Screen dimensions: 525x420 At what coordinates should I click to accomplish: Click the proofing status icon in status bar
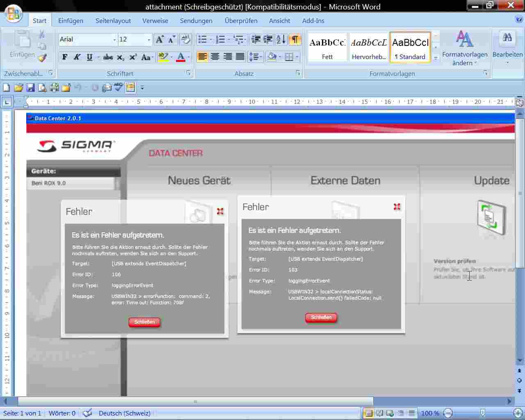(87, 413)
